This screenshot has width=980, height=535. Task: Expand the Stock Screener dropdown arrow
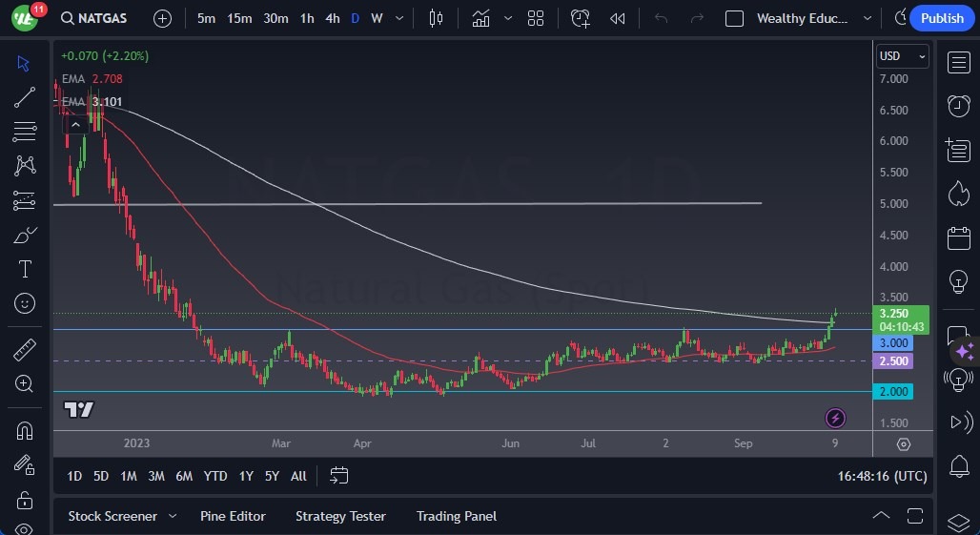click(x=173, y=516)
